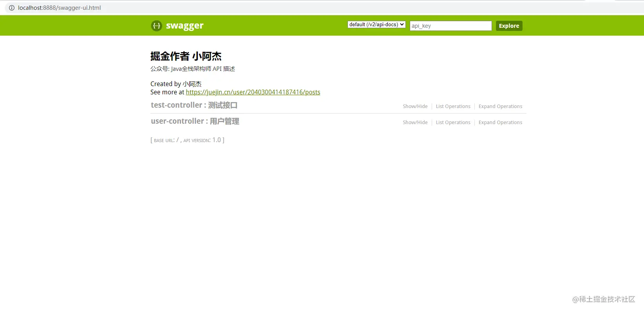Focus the api_key input field
Image resolution: width=644 pixels, height=312 pixels.
click(450, 26)
